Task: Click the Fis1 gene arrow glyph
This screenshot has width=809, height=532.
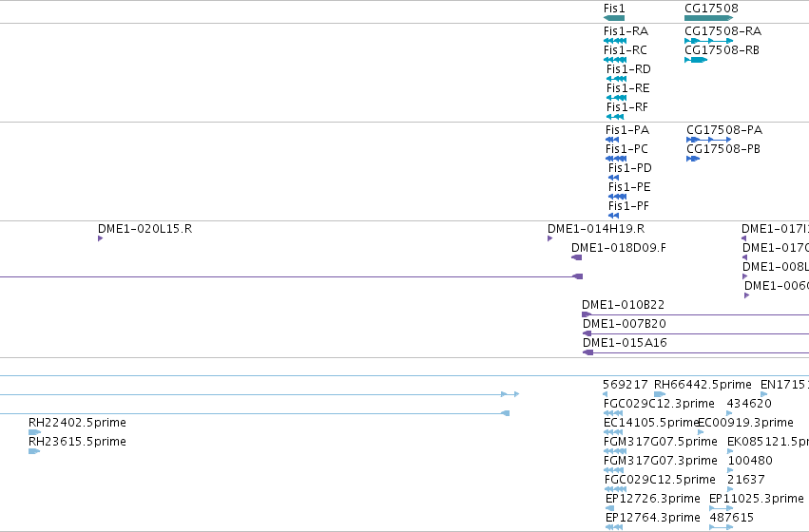Action: click(x=614, y=18)
